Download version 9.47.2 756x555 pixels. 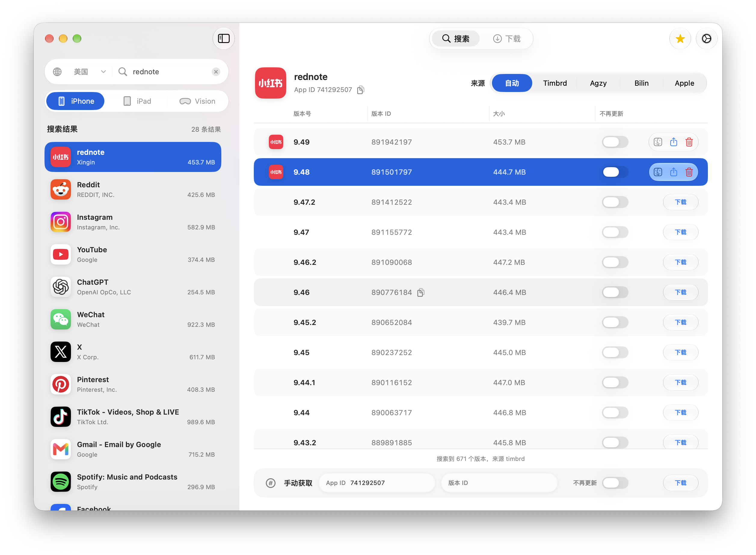click(681, 202)
